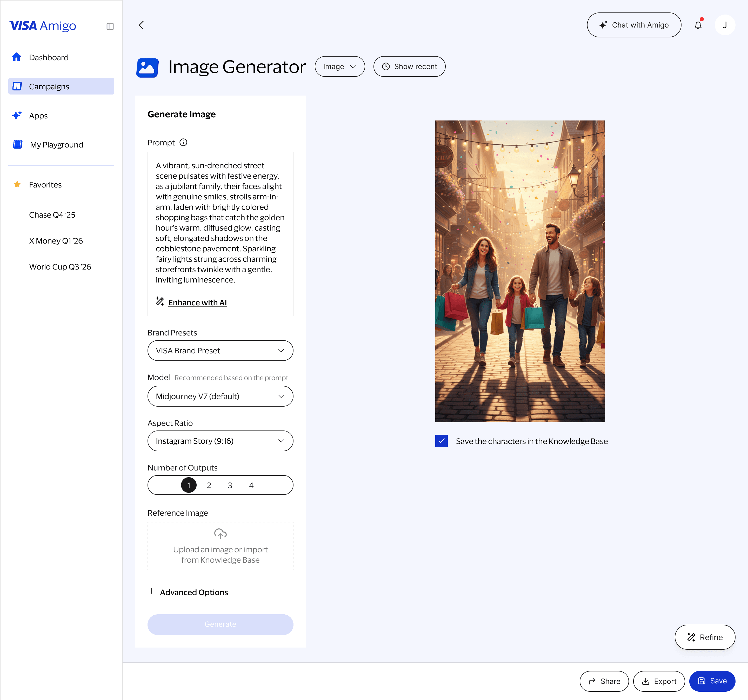Click the Refine button
Image resolution: width=748 pixels, height=700 pixels.
[x=704, y=637]
